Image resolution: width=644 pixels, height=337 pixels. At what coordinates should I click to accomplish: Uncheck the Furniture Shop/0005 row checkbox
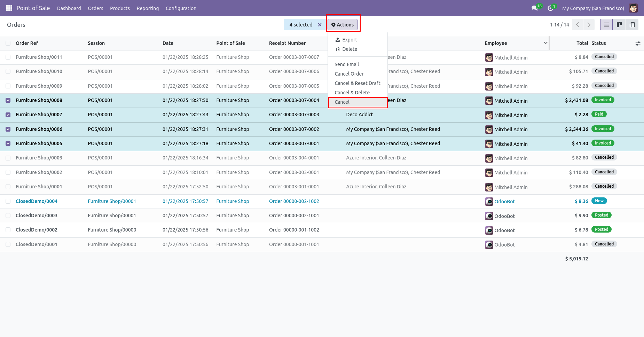(8, 143)
